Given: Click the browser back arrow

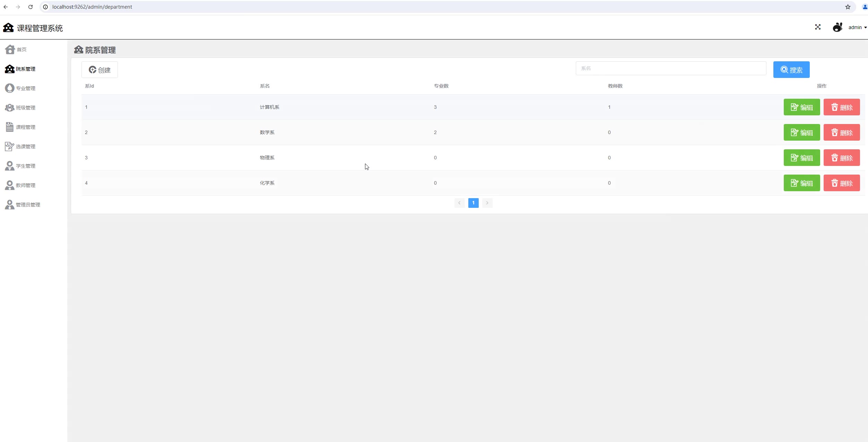Looking at the screenshot, I should [x=6, y=7].
